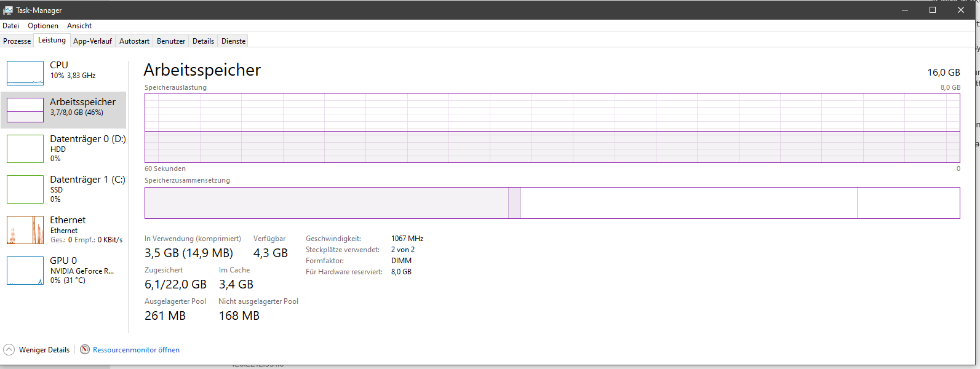Click the Ressourcenmonitor gauge icon
The height and width of the screenshot is (369, 980).
coord(85,349)
